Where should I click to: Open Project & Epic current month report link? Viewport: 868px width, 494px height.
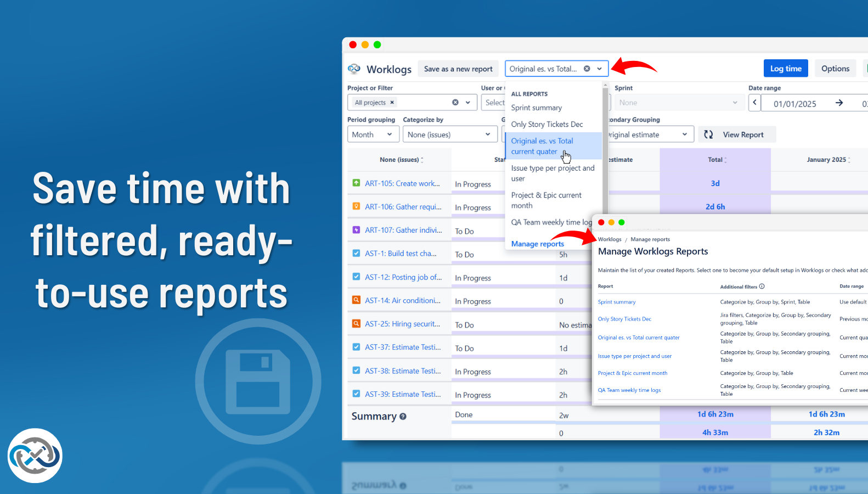(633, 373)
